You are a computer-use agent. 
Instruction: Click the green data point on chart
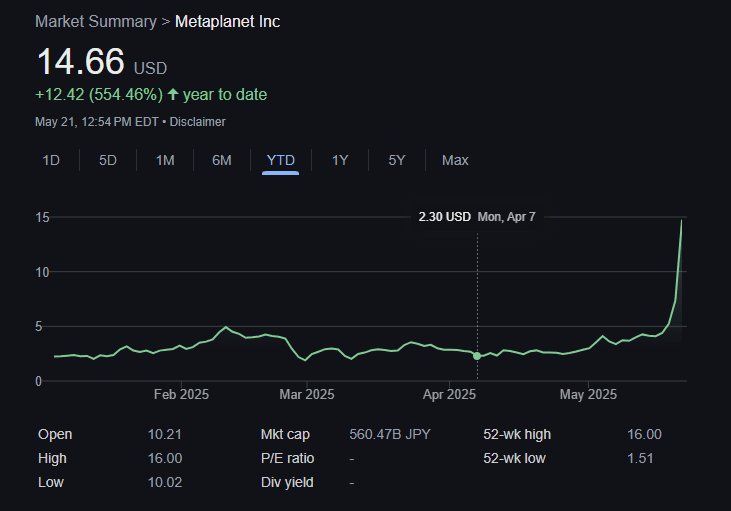click(477, 356)
